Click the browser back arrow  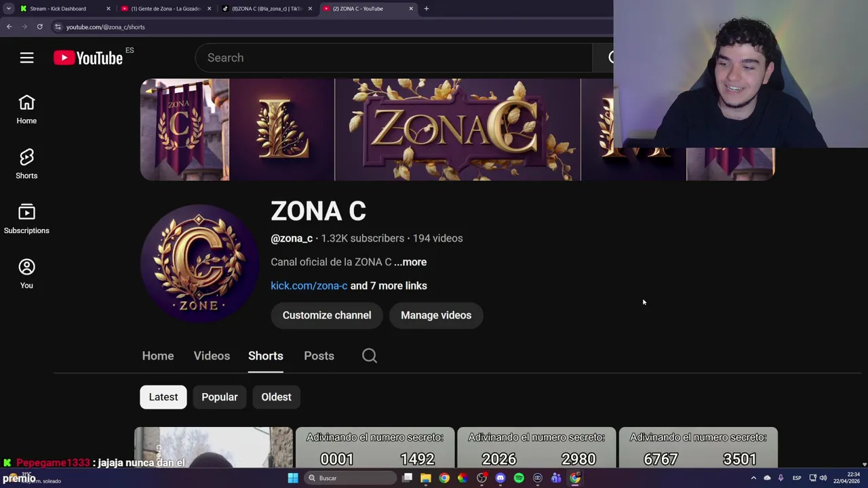[x=9, y=27]
